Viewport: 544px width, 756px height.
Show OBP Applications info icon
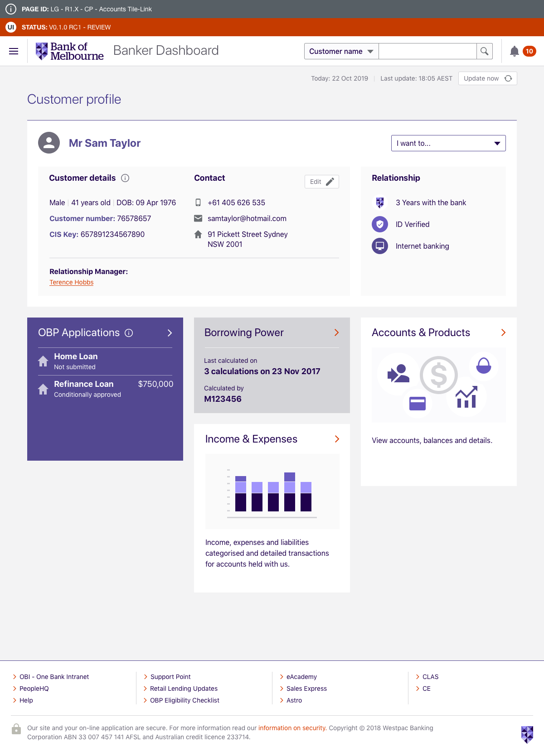coord(129,333)
